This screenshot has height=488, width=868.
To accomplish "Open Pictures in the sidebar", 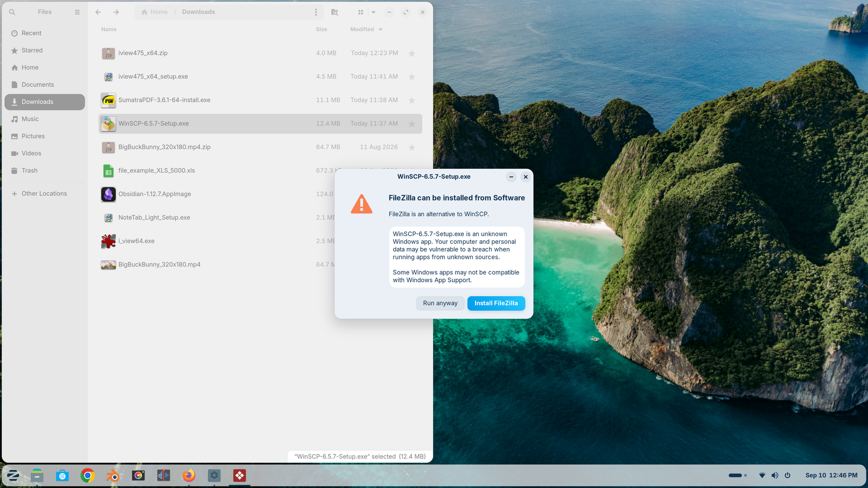I will 45,136.
